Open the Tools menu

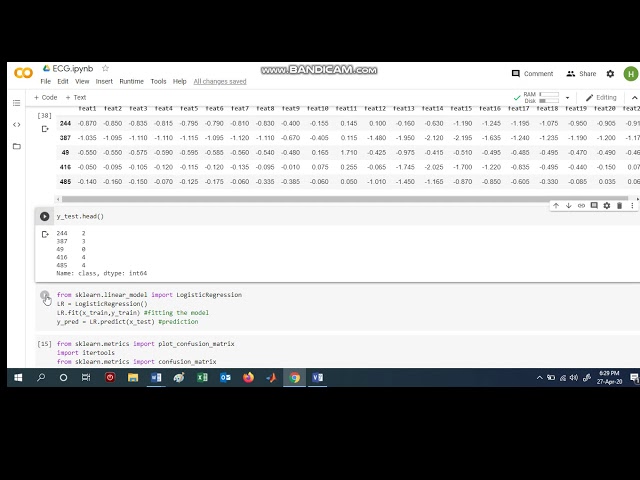pyautogui.click(x=158, y=81)
